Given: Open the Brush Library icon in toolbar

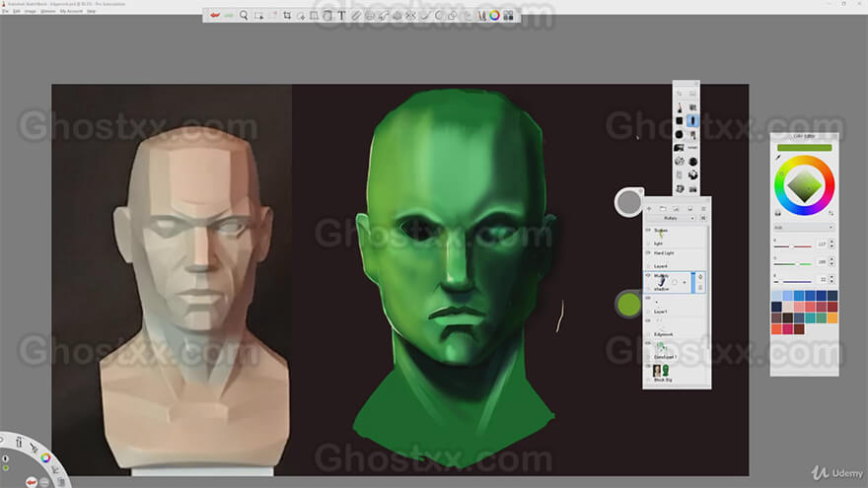Looking at the screenshot, I should click(480, 16).
